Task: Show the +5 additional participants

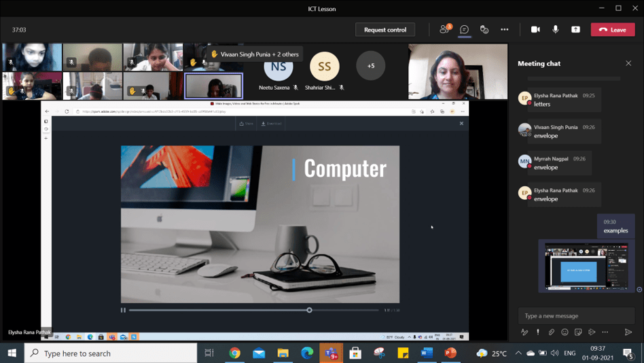Action: pos(370,66)
